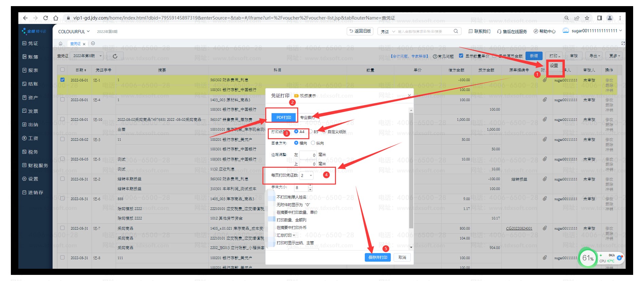Screen dimensions: 644x281
Task: Open 帮助中心 help center icon
Action: pyautogui.click(x=536, y=31)
